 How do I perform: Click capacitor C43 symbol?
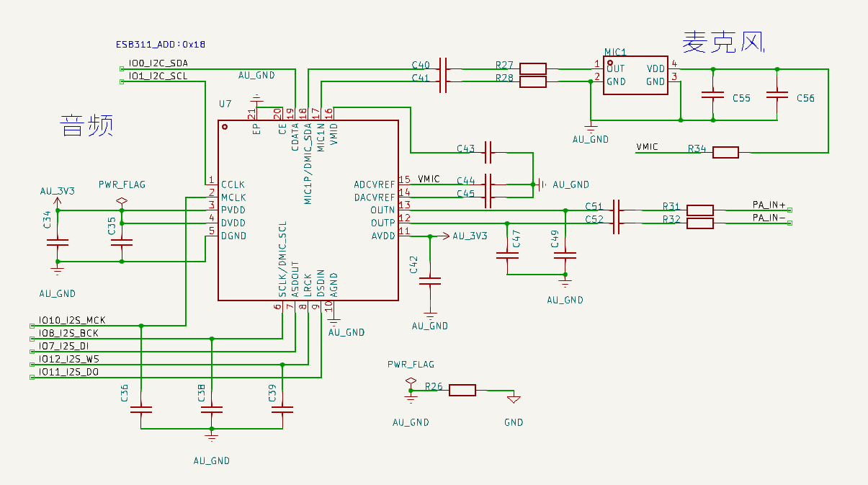[x=488, y=152]
